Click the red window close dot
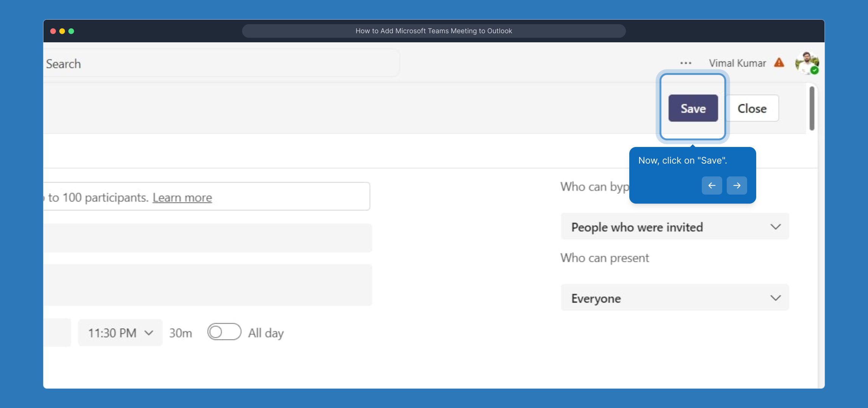The image size is (868, 408). (x=53, y=31)
